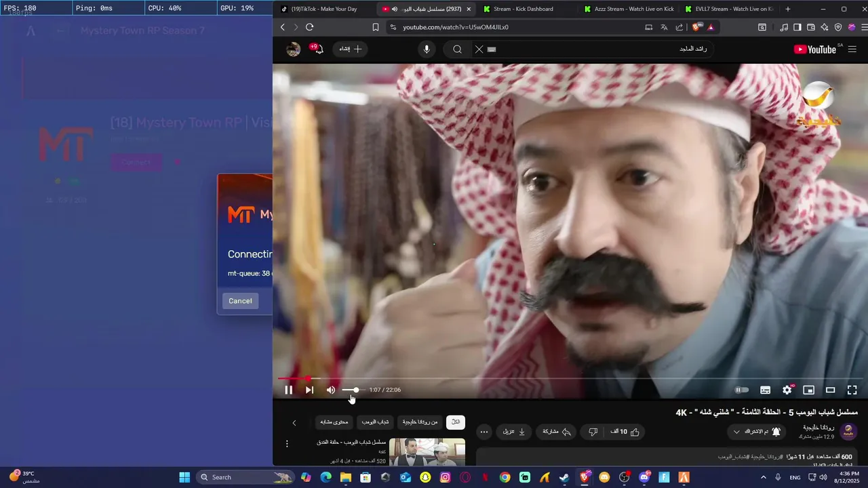Open the more actions ellipsis under the video

(484, 432)
